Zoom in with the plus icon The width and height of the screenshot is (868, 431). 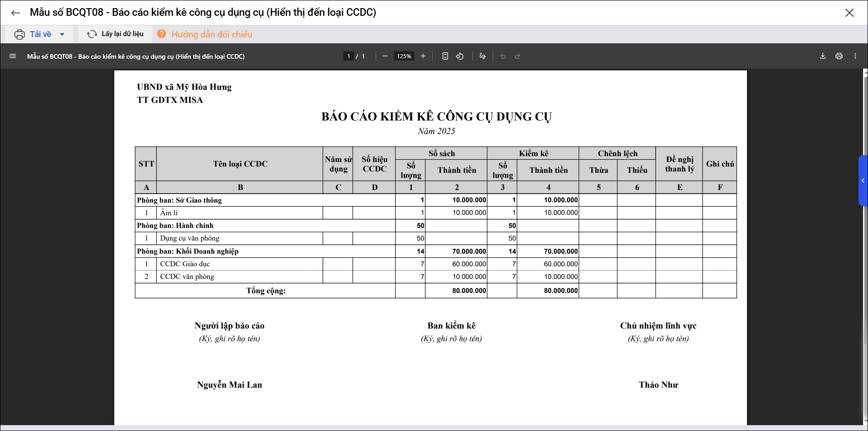423,56
